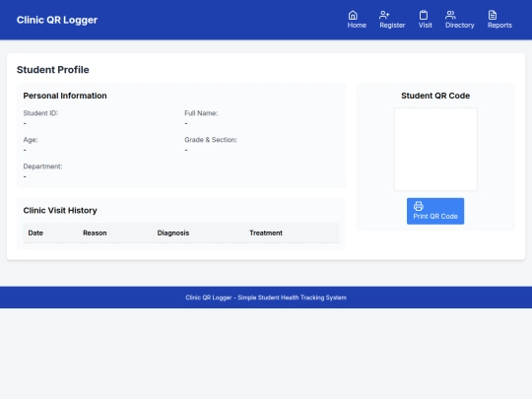532x399 pixels.
Task: Click the Clinic Visit History heading
Action: click(x=60, y=211)
